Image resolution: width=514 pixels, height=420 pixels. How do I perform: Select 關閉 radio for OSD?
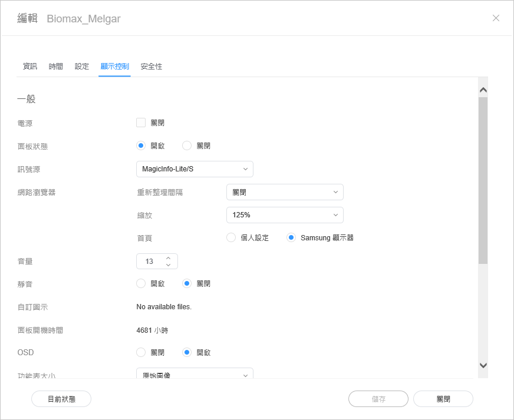click(x=141, y=353)
